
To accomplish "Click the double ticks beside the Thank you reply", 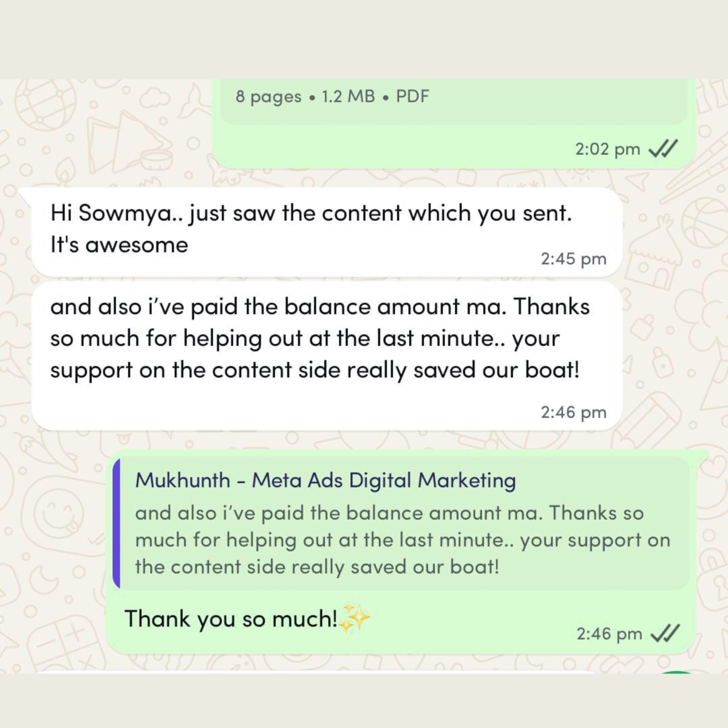I will [x=665, y=633].
